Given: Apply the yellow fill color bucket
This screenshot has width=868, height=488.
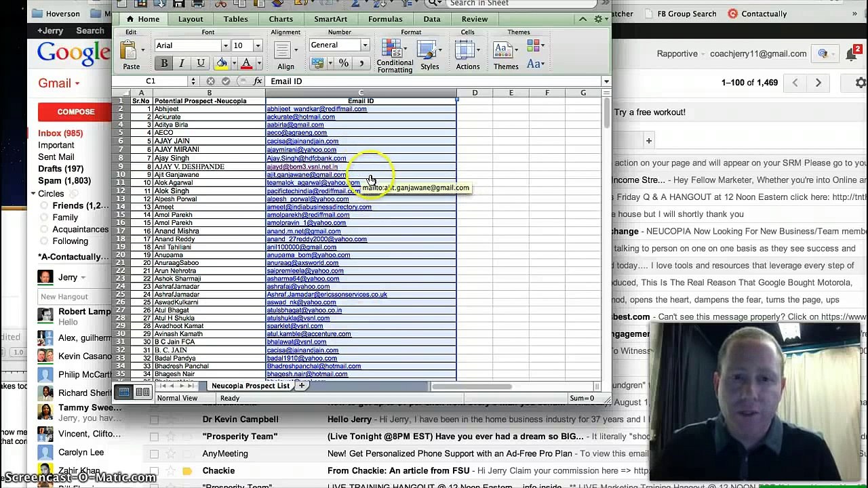Looking at the screenshot, I should coord(221,63).
